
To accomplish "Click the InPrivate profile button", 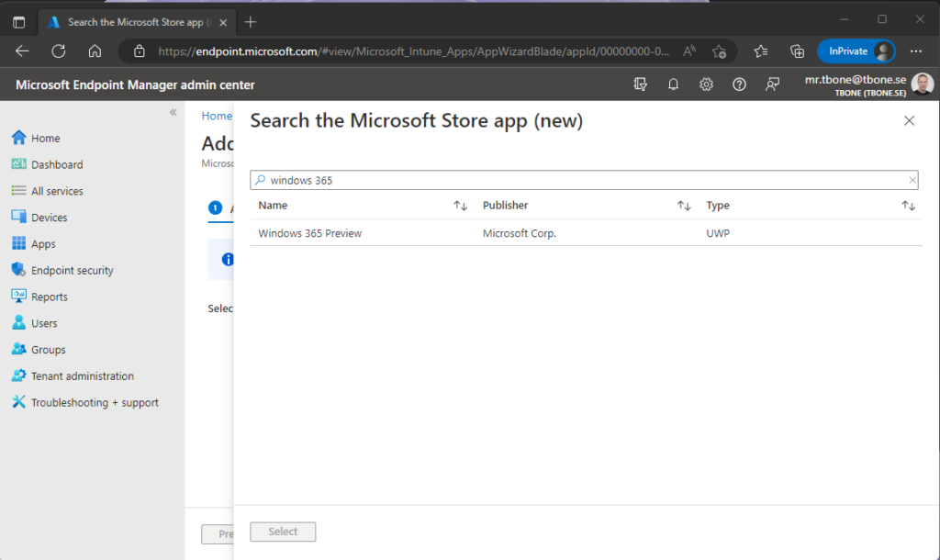I will tap(856, 51).
